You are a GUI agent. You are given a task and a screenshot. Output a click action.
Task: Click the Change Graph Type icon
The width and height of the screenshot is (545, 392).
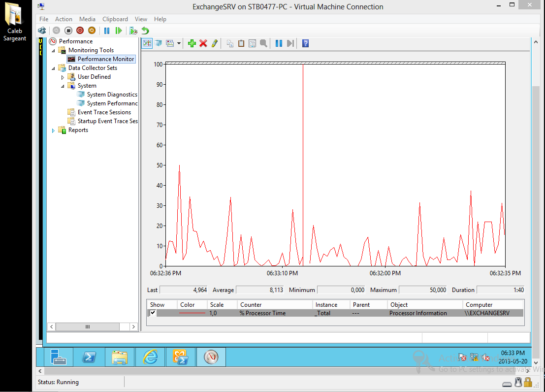click(170, 43)
